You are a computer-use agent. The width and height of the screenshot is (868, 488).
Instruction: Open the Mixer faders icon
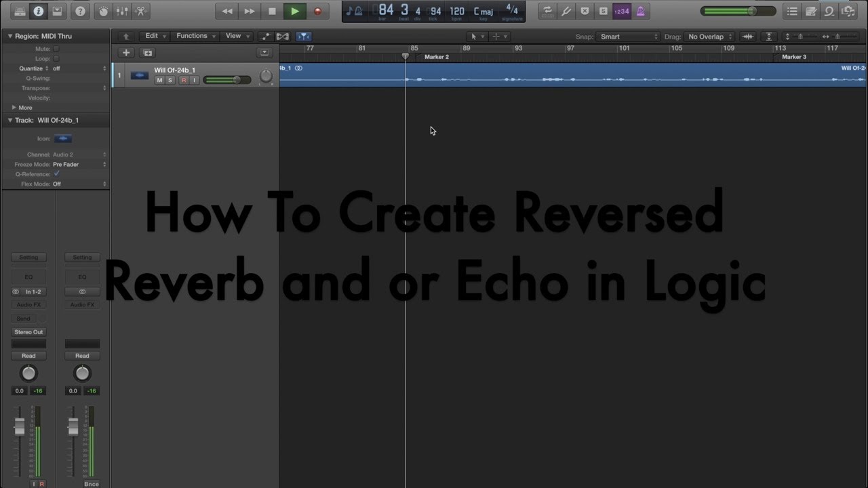click(122, 11)
